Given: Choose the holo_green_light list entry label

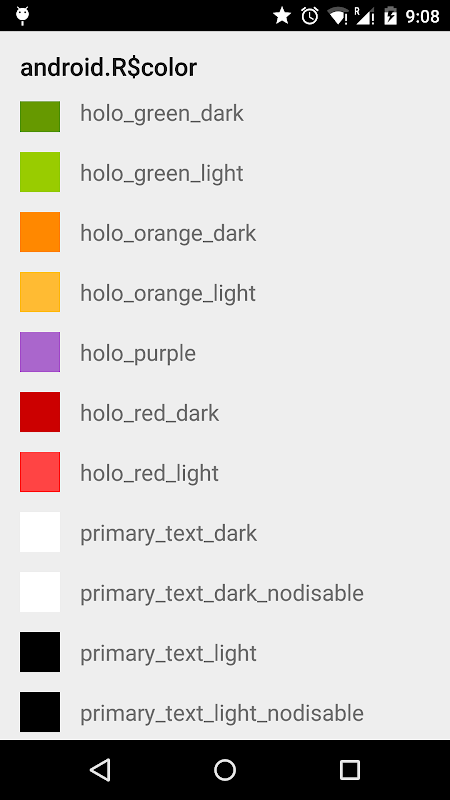Looking at the screenshot, I should [x=162, y=173].
